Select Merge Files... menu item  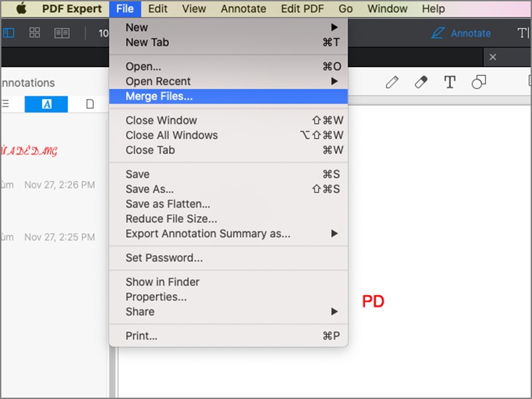[x=228, y=96]
